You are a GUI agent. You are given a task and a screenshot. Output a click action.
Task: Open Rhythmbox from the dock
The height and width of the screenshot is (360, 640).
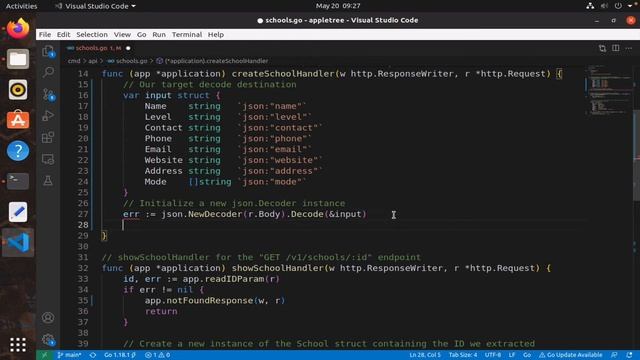18,90
